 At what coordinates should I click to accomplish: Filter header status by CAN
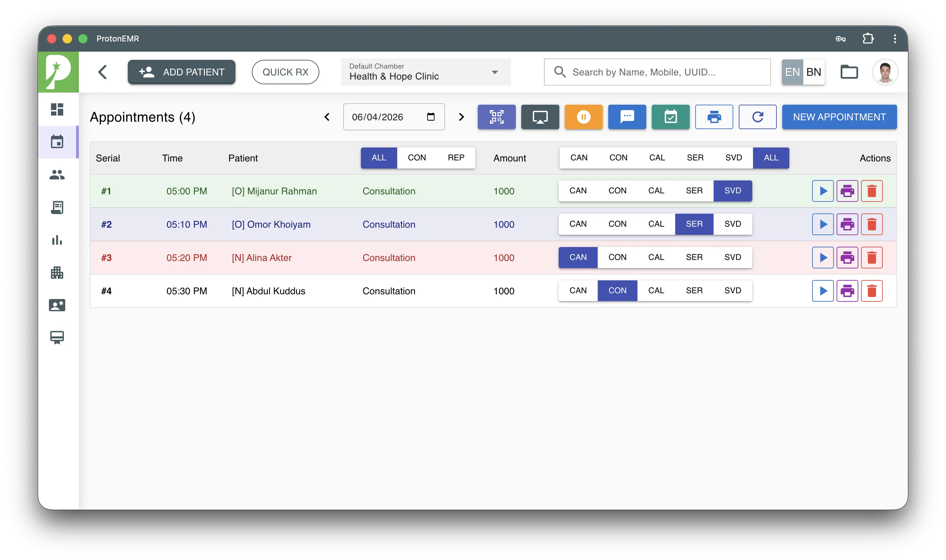tap(579, 158)
